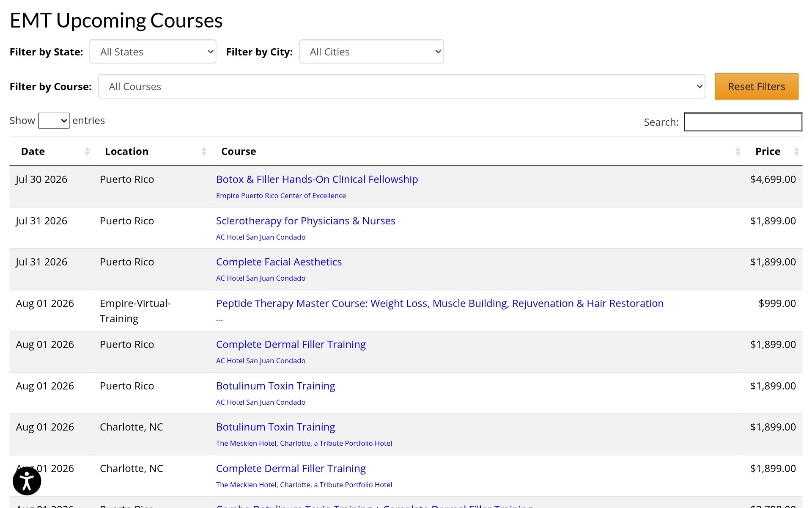Click the Price column header text
This screenshot has width=812, height=508.
click(x=768, y=152)
